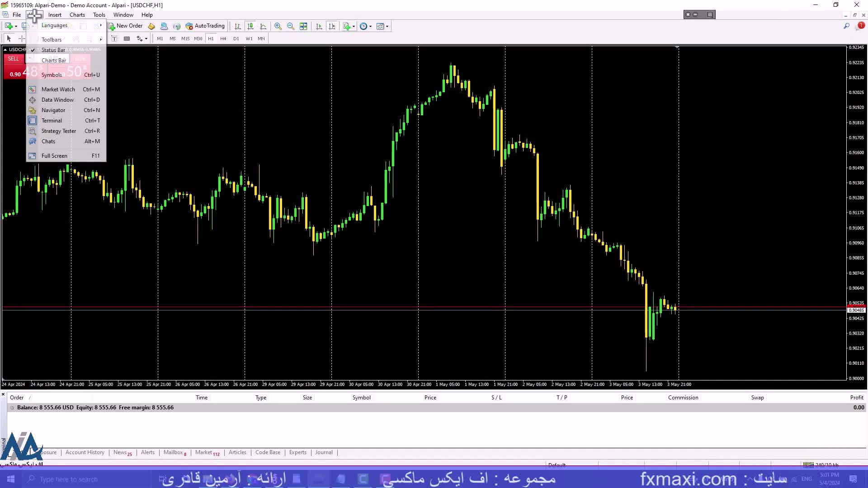
Task: Click the tile windows grid icon
Action: (303, 26)
